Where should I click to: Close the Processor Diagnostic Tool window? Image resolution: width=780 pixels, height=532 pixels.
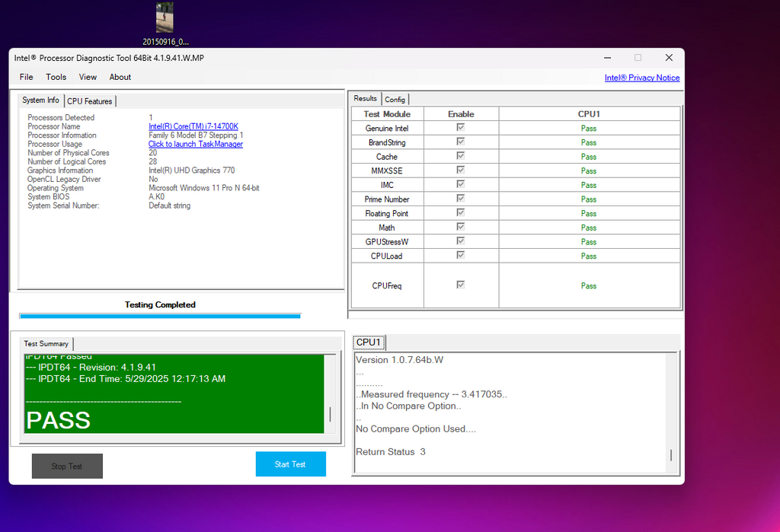pyautogui.click(x=669, y=58)
